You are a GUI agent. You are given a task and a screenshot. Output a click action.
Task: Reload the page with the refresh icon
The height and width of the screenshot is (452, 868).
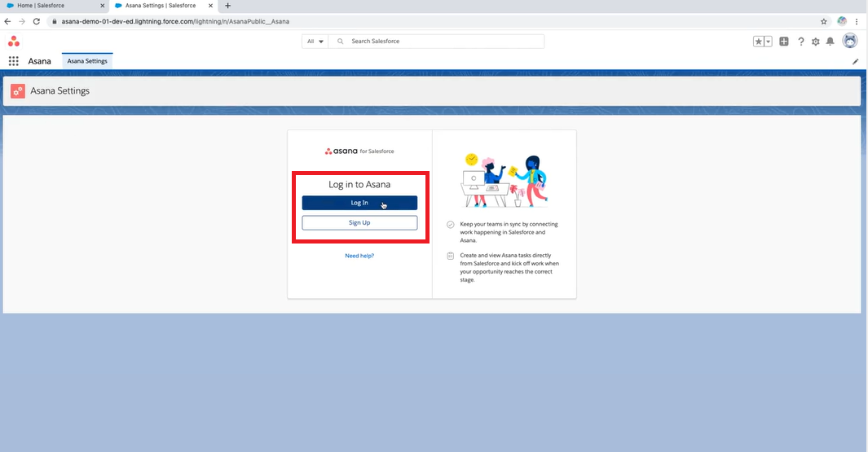[37, 21]
